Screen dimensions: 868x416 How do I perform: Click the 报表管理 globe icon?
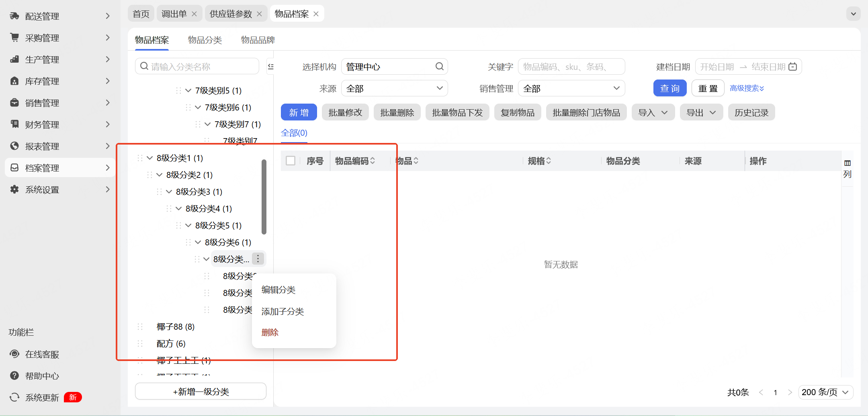click(x=14, y=146)
